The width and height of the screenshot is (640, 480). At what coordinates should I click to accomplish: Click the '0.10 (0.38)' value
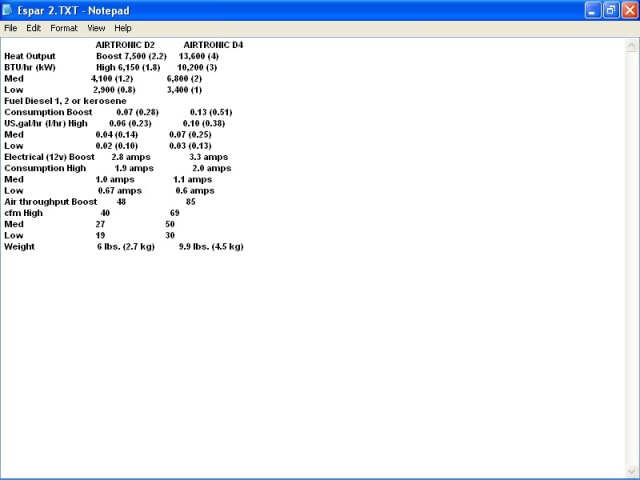click(x=204, y=123)
